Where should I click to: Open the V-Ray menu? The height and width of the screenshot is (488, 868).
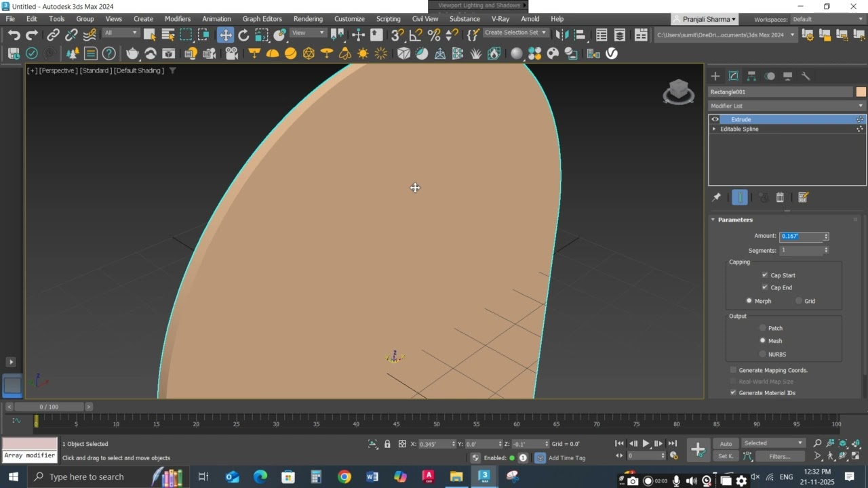coord(500,19)
